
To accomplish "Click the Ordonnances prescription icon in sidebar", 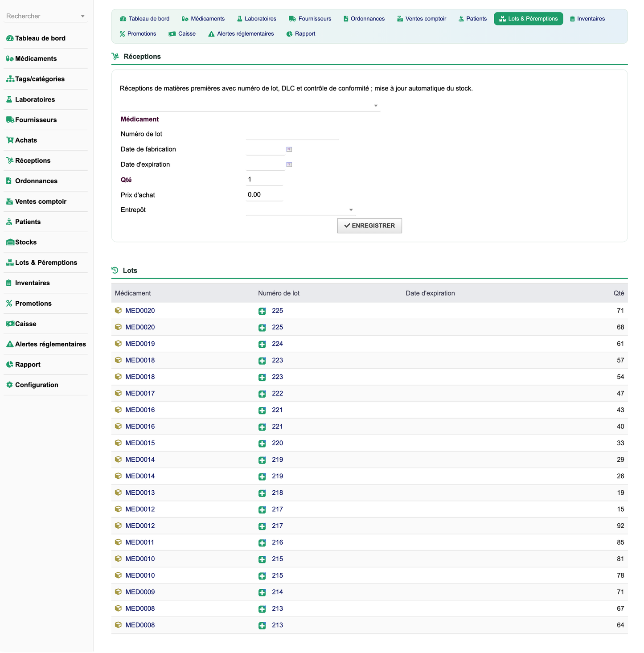I will pos(9,181).
